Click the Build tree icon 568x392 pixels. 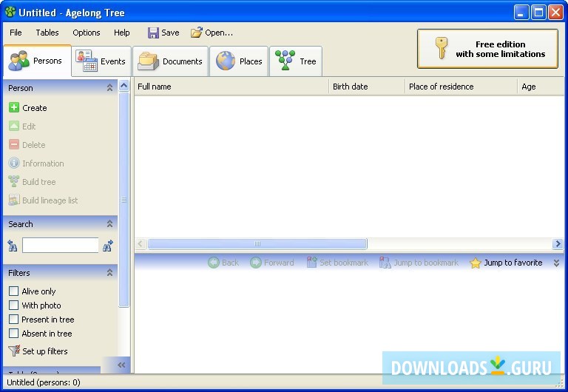tap(14, 181)
